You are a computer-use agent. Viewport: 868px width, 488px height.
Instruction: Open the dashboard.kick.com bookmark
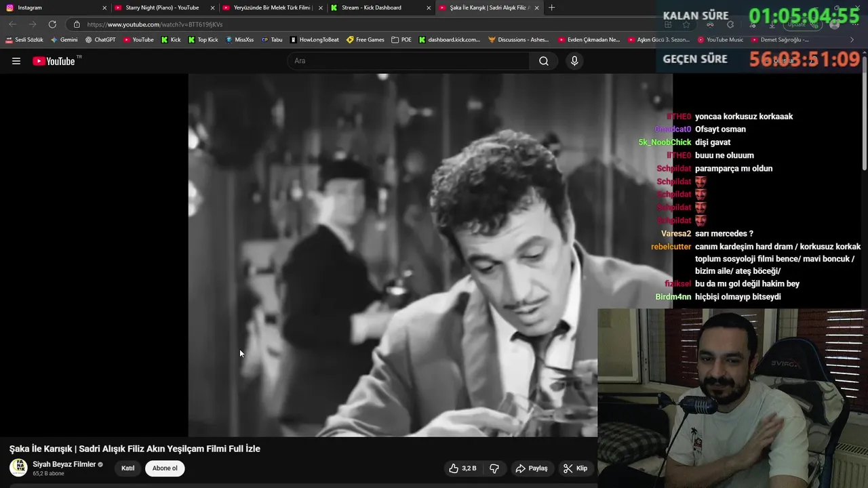click(x=449, y=40)
